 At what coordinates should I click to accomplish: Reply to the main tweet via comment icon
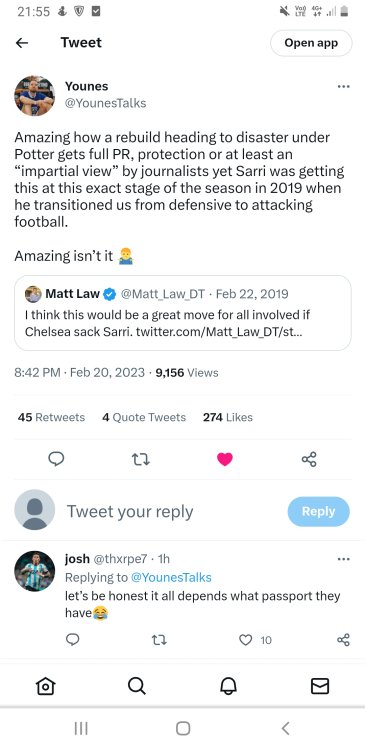(x=56, y=459)
